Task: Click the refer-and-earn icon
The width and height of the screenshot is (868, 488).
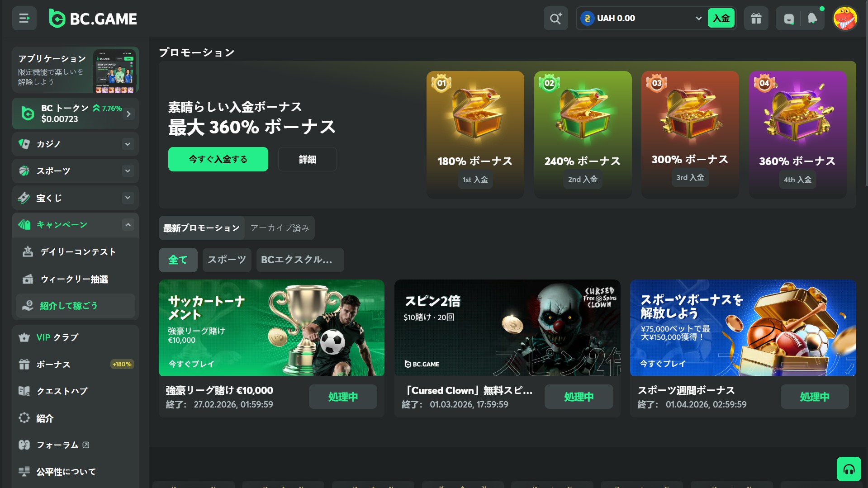Action: [x=28, y=306]
